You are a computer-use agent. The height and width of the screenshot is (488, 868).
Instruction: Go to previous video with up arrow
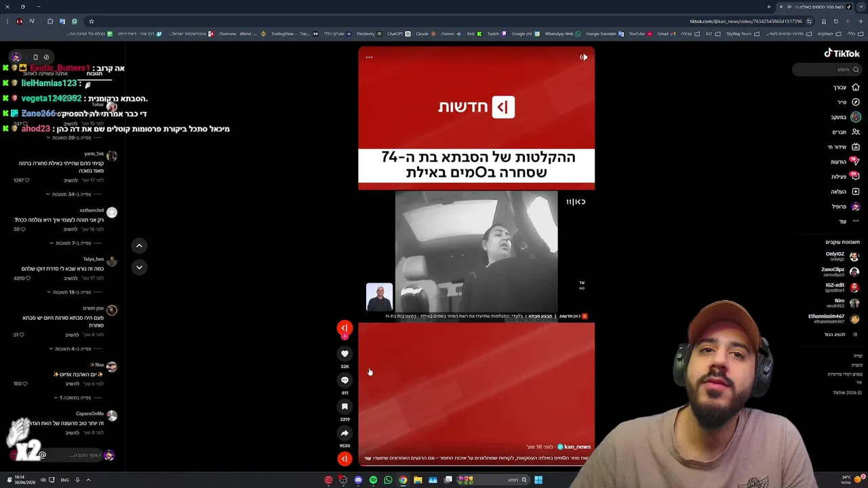(x=139, y=246)
